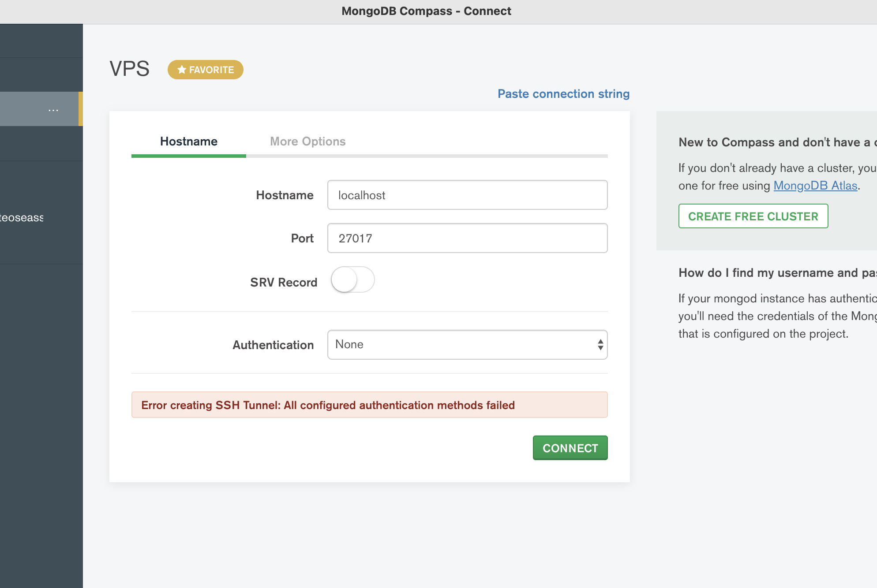Click the Paste connection string link
This screenshot has width=877, height=588.
tap(563, 94)
